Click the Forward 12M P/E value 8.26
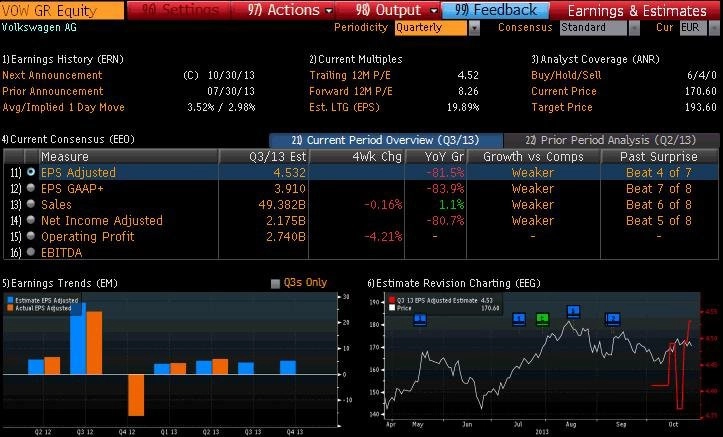The image size is (723, 437). [468, 91]
